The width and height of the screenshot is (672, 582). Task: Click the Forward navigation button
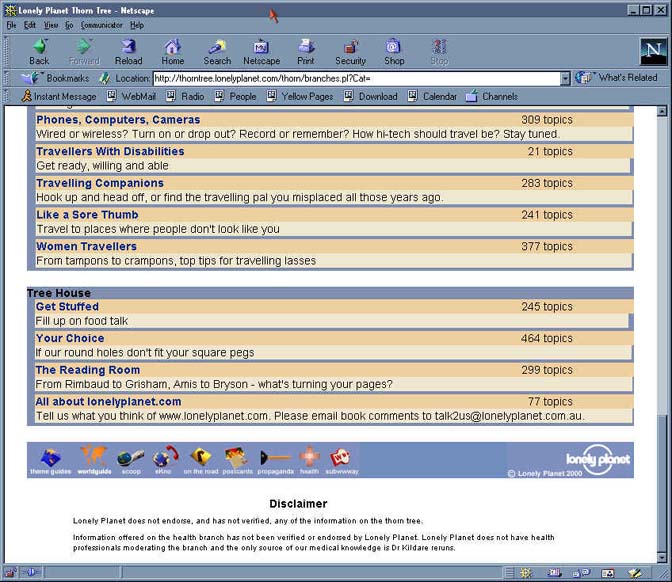point(84,51)
